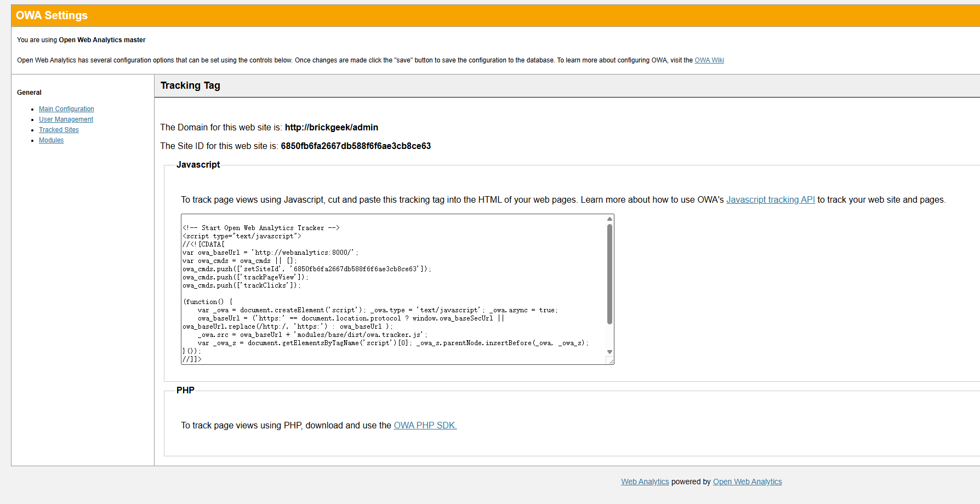Click the General sidebar heading
This screenshot has width=980, height=504.
[29, 93]
